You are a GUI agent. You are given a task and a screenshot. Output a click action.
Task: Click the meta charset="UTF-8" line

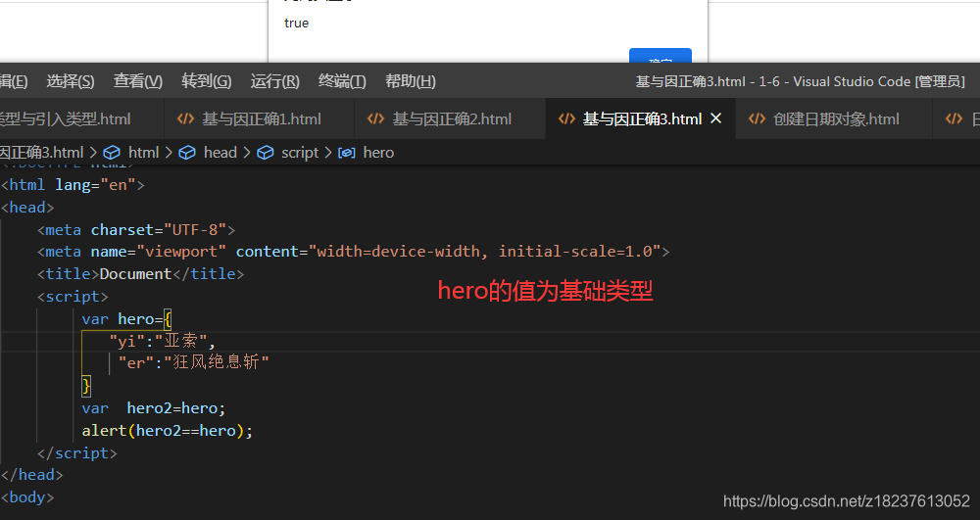136,230
